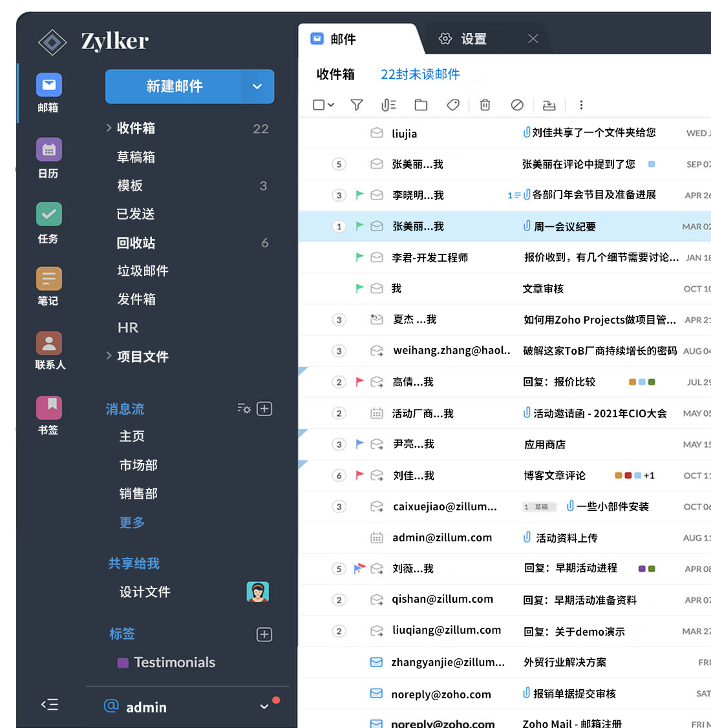Add a new 消息流 stream with plus icon

[x=264, y=408]
